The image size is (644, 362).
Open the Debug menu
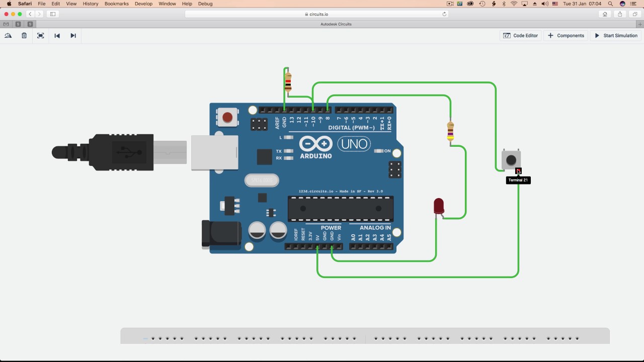[x=205, y=4]
